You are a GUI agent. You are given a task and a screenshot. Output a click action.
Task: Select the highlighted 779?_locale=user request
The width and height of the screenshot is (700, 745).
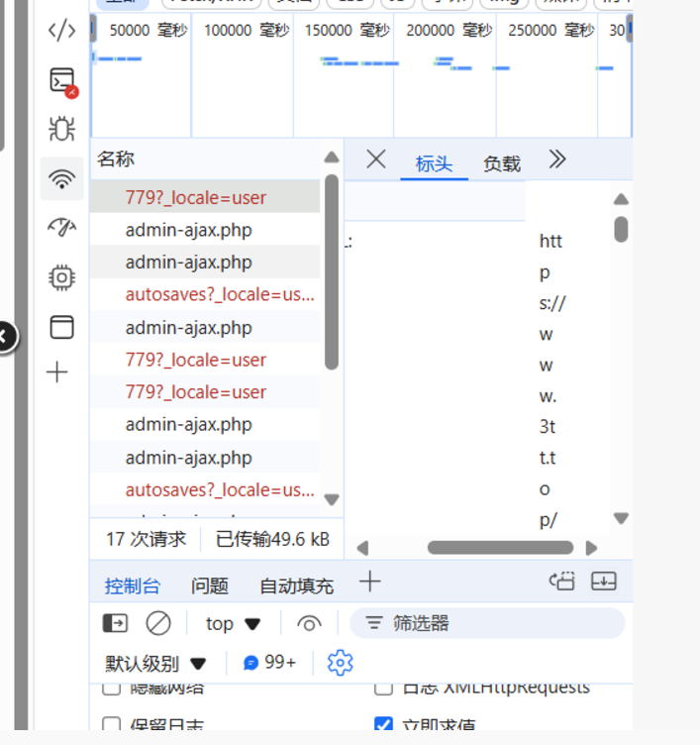point(205,197)
